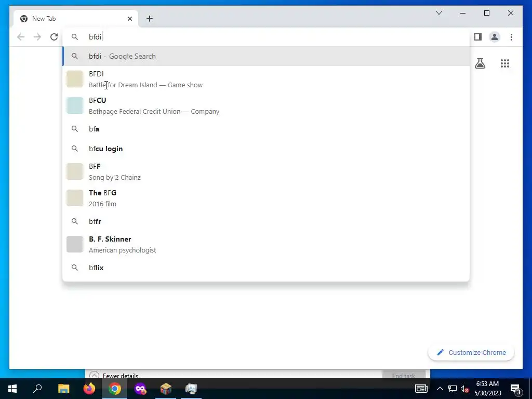Viewport: 532px width, 399px height.
Task: Open a new tab with plus button
Action: click(x=150, y=19)
